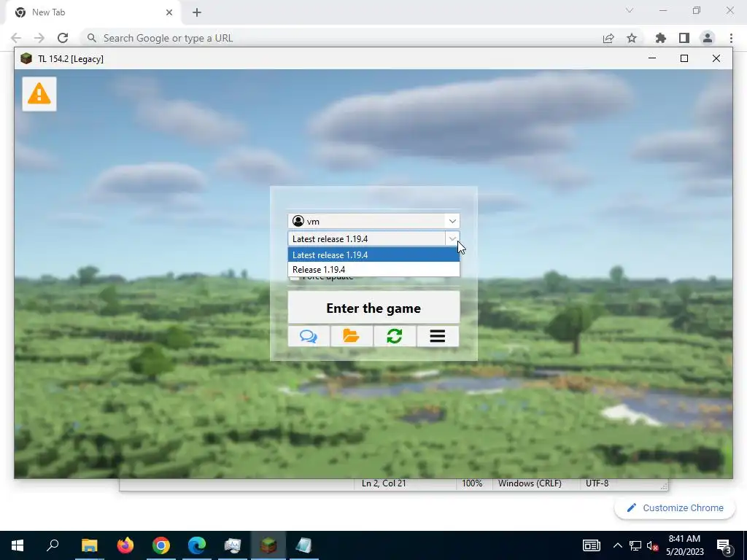Image resolution: width=747 pixels, height=560 pixels.
Task: Click the share page icon in Chrome
Action: [608, 38]
